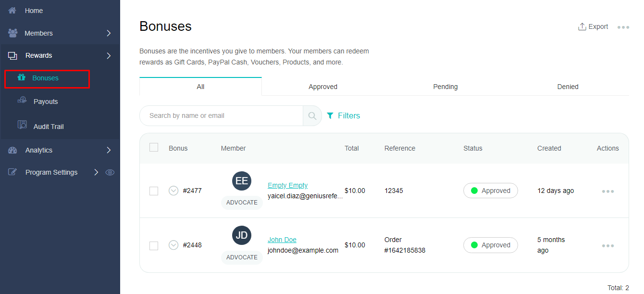
Task: Toggle the select-all checkbox in table header
Action: (154, 147)
